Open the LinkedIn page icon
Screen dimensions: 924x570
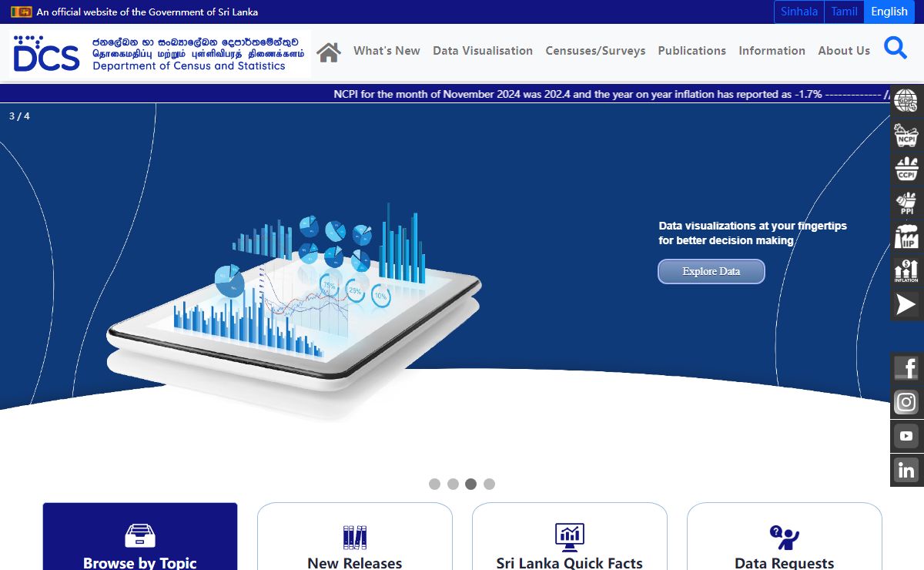(x=907, y=470)
